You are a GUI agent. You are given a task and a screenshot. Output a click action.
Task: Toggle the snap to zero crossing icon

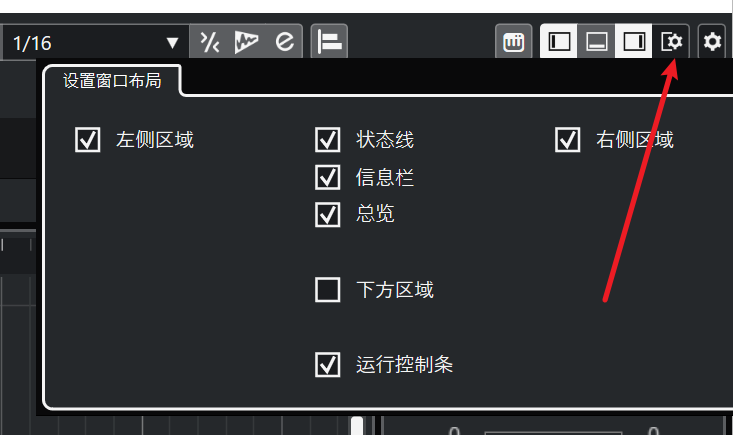point(210,42)
